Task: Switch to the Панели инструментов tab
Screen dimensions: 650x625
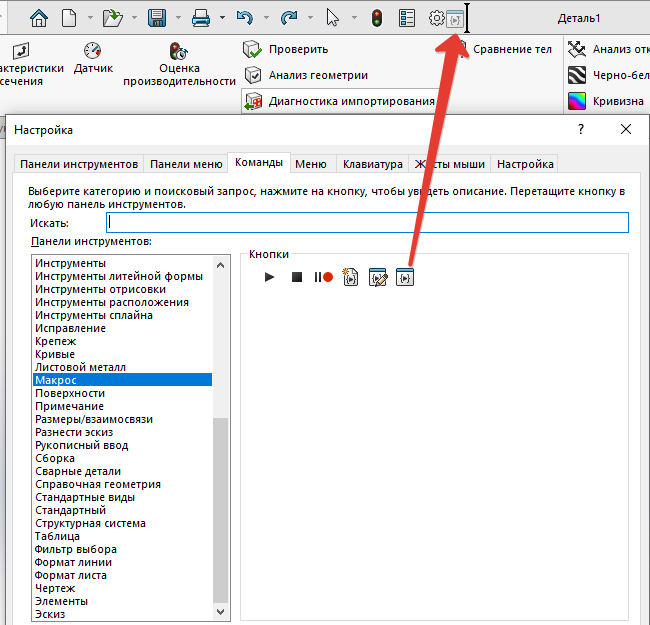Action: click(x=79, y=164)
